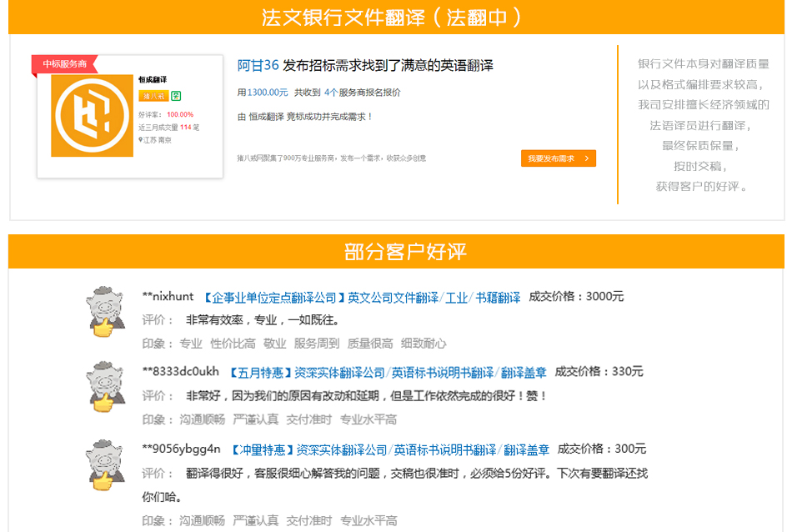Viewport: 792px width, 532px height.
Task: Click the red 中标服务商 ribbon badge
Action: (65, 64)
